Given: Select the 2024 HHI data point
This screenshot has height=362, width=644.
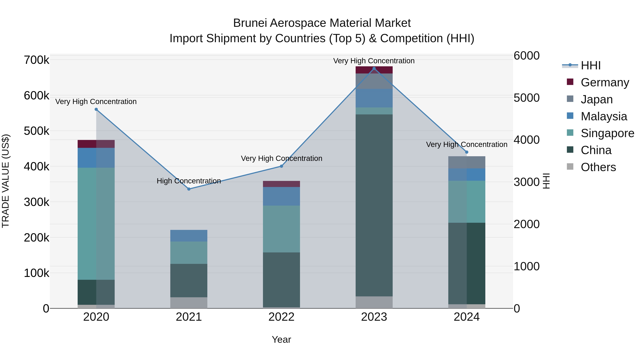Looking at the screenshot, I should pyautogui.click(x=467, y=152).
